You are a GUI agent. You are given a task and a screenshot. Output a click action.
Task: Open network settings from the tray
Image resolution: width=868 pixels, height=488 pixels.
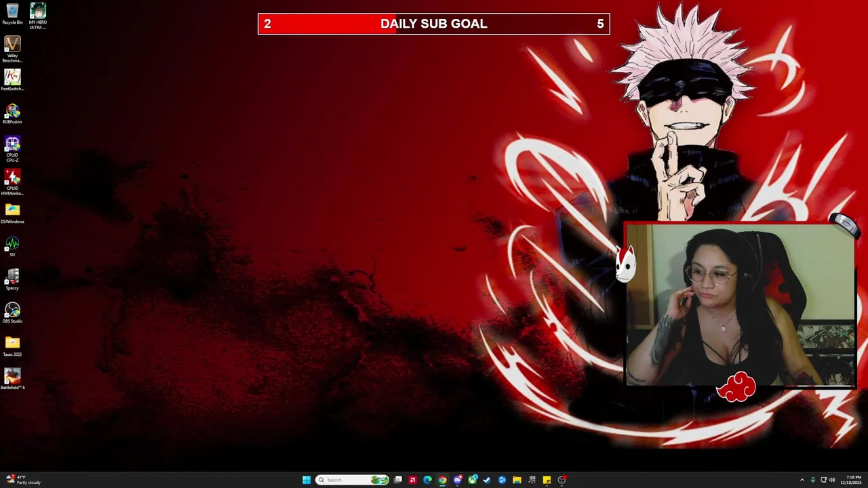coord(823,480)
